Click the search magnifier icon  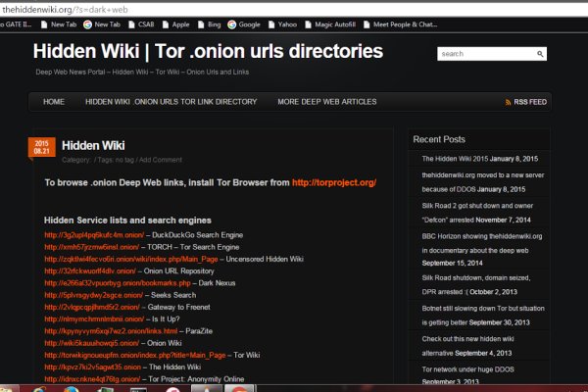tap(540, 54)
